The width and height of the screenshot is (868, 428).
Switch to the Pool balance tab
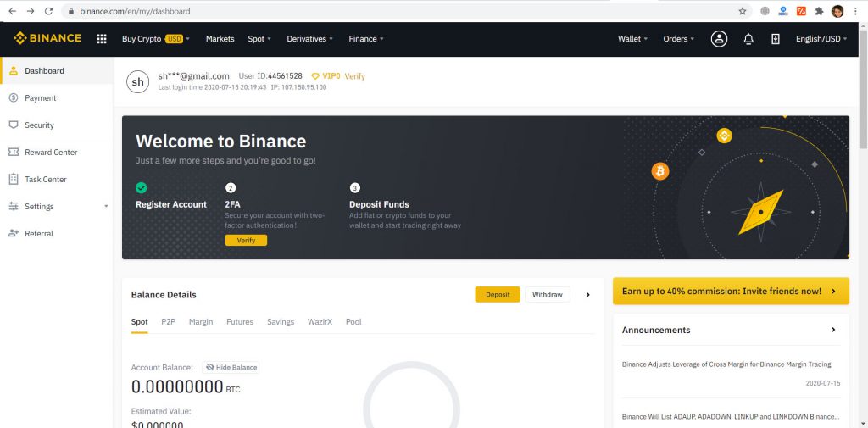point(353,322)
